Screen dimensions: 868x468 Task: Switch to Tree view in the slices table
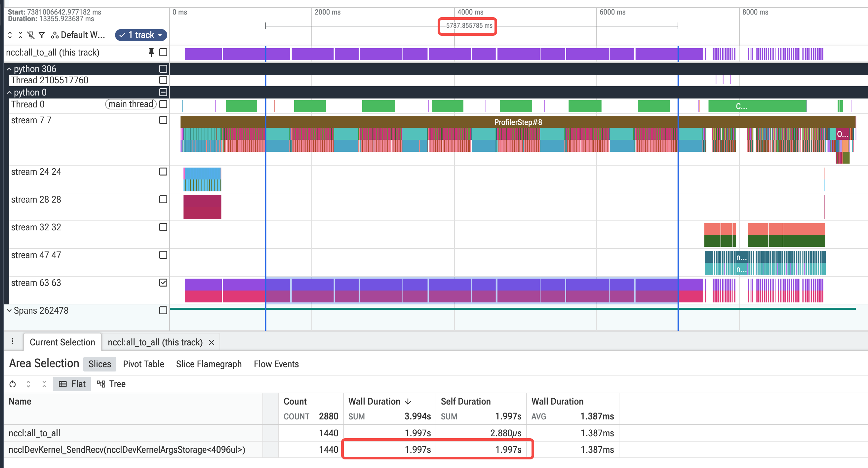tap(111, 384)
